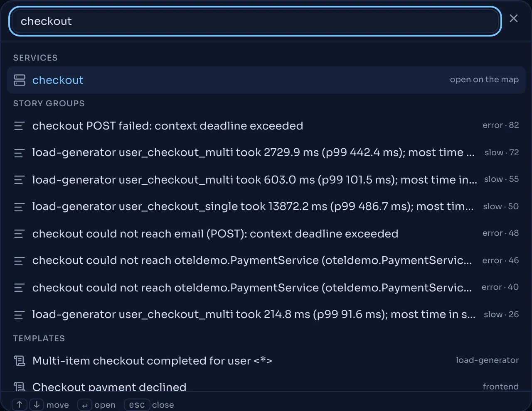
Task: Click the "slow · 72" label
Action: point(502,153)
